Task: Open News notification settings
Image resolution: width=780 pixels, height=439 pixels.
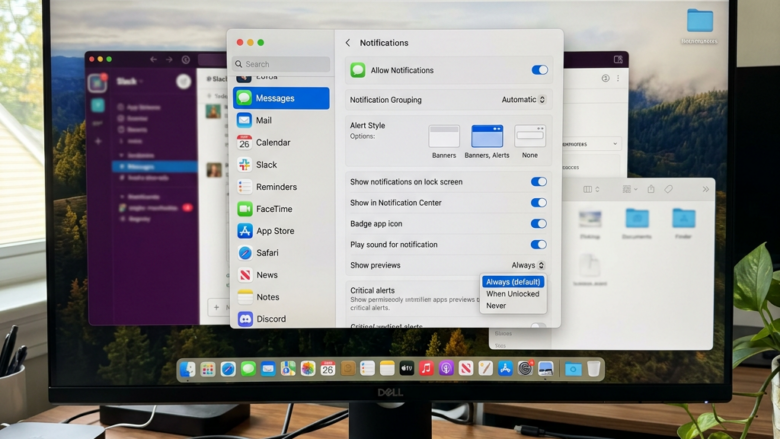Action: pos(281,274)
